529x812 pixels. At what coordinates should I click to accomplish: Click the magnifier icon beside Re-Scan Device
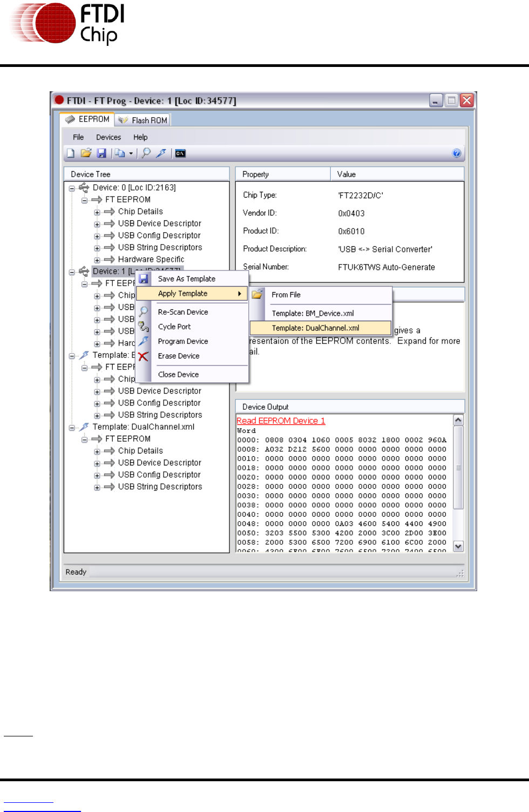[144, 312]
